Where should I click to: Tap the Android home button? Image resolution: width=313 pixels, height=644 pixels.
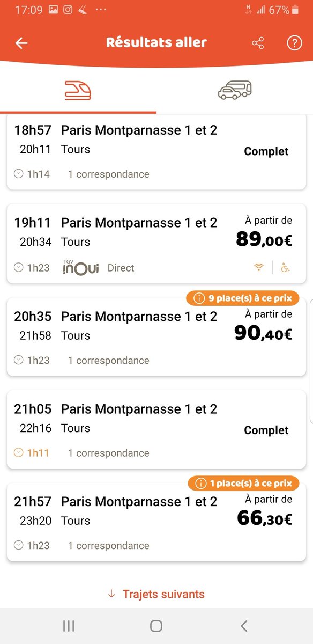[156, 626]
